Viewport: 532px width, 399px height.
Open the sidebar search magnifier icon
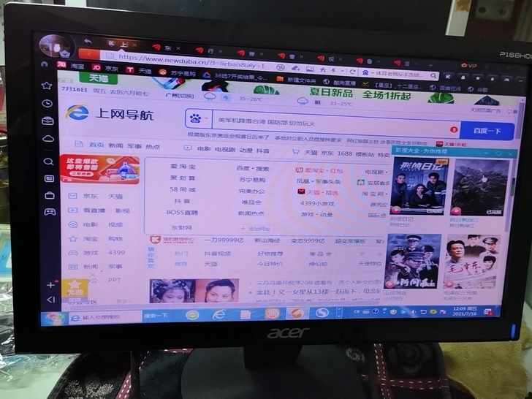click(x=48, y=161)
